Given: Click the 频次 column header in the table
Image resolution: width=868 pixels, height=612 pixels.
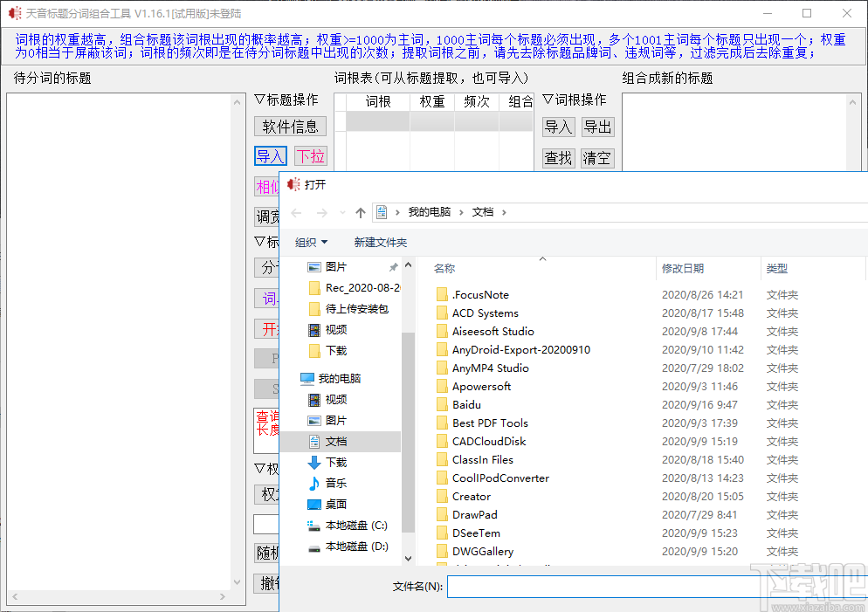Looking at the screenshot, I should [x=477, y=101].
